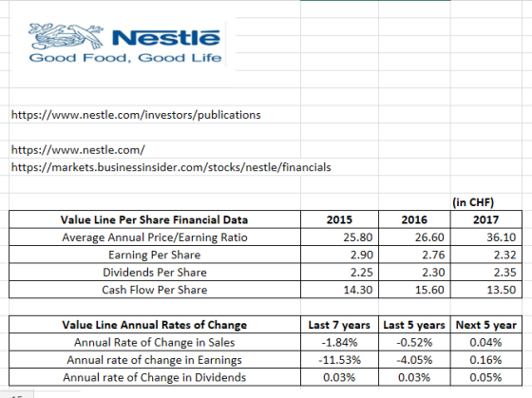Click the 2015 column header cell
The image size is (532, 398).
(339, 219)
